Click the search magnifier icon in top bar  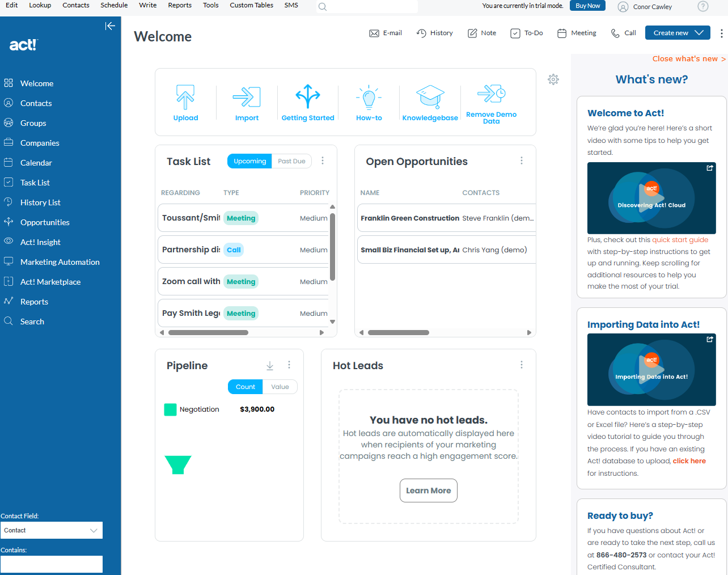point(323,7)
